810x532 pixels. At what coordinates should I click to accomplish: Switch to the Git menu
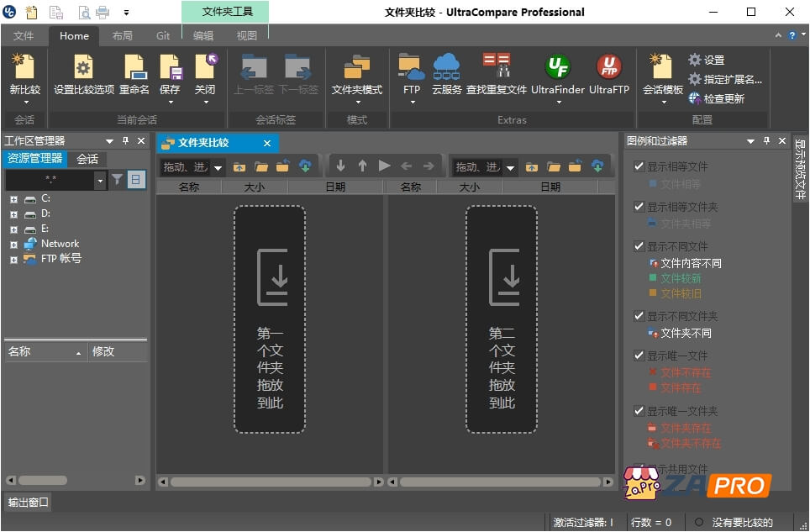click(163, 35)
